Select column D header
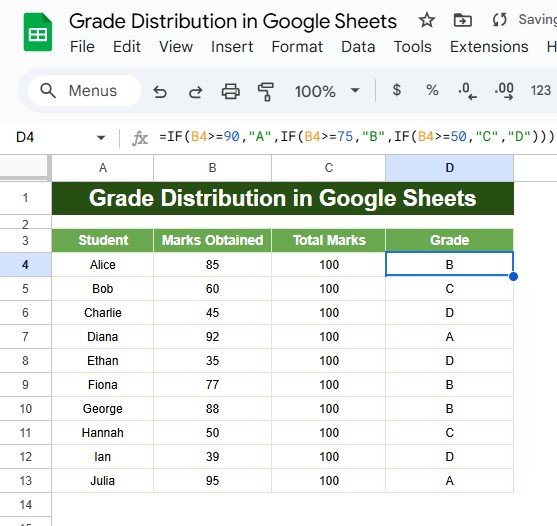The width and height of the screenshot is (557, 526). 449,168
